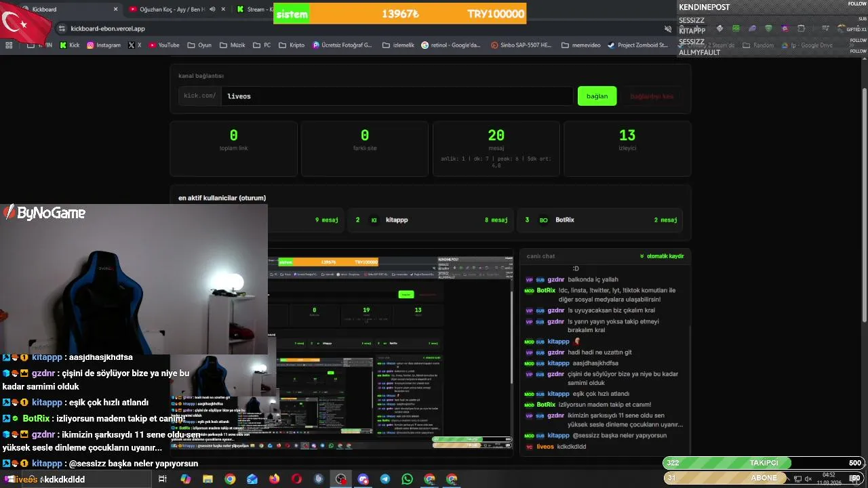Image resolution: width=868 pixels, height=488 pixels.
Task: Click the KI avatar next to kitappp
Action: (373, 220)
